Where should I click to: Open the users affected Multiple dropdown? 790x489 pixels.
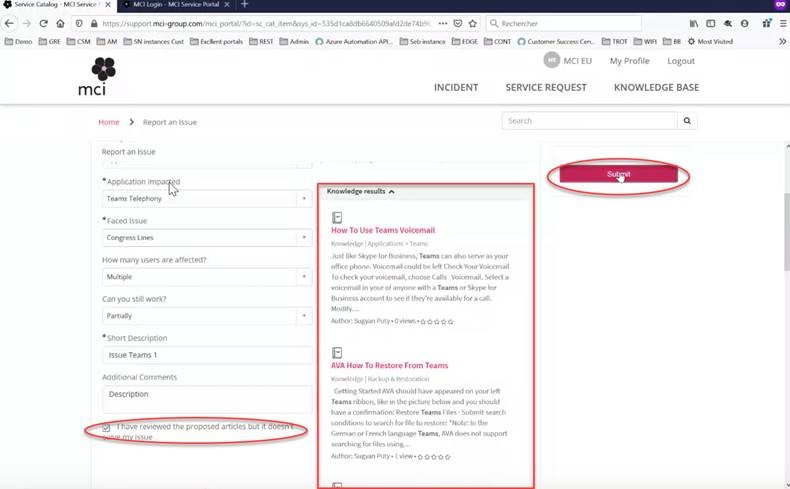coord(207,276)
